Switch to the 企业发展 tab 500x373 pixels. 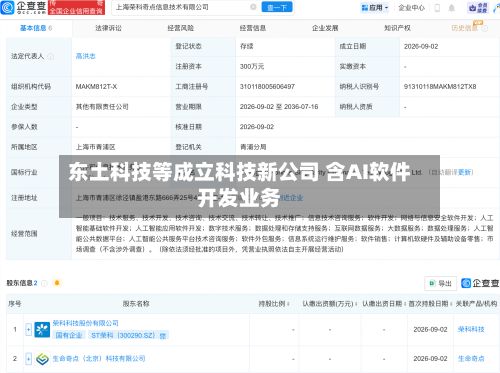coord(325,28)
